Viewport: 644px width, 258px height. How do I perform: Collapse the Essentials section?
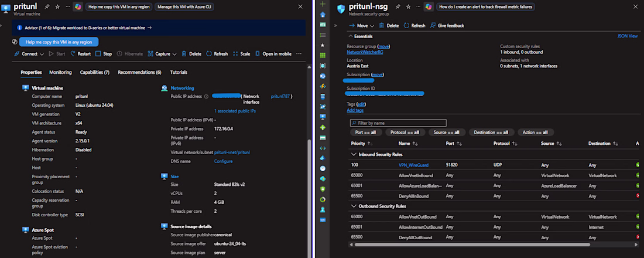pos(361,36)
